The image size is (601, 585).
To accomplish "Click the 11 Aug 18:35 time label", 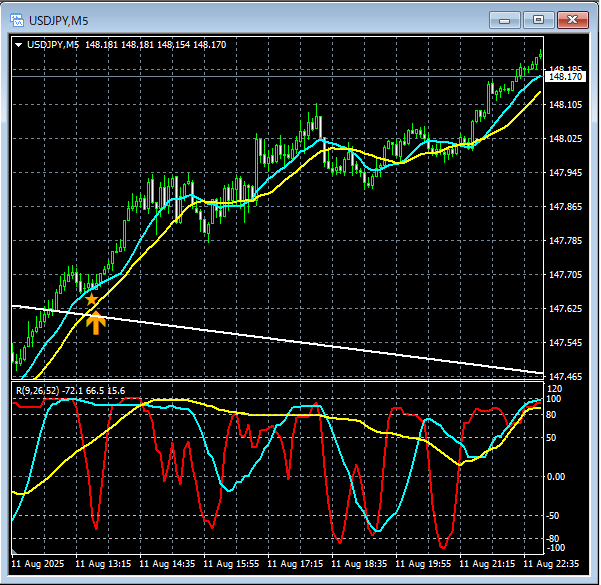I will click(359, 564).
